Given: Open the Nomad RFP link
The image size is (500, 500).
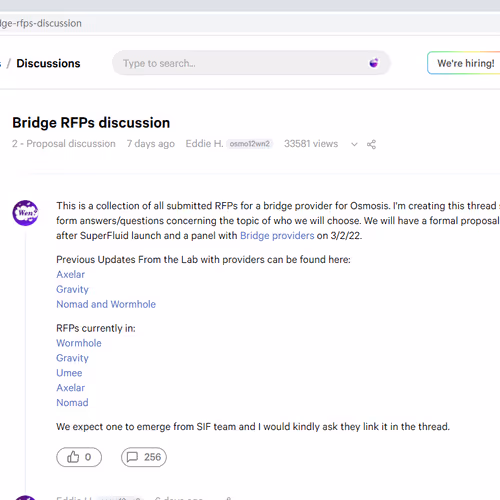Looking at the screenshot, I should 72,403.
